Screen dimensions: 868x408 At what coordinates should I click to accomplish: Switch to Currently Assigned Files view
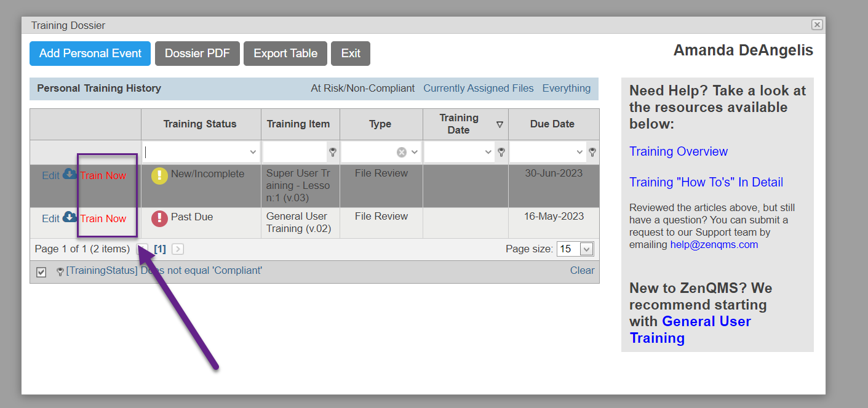[x=479, y=88]
